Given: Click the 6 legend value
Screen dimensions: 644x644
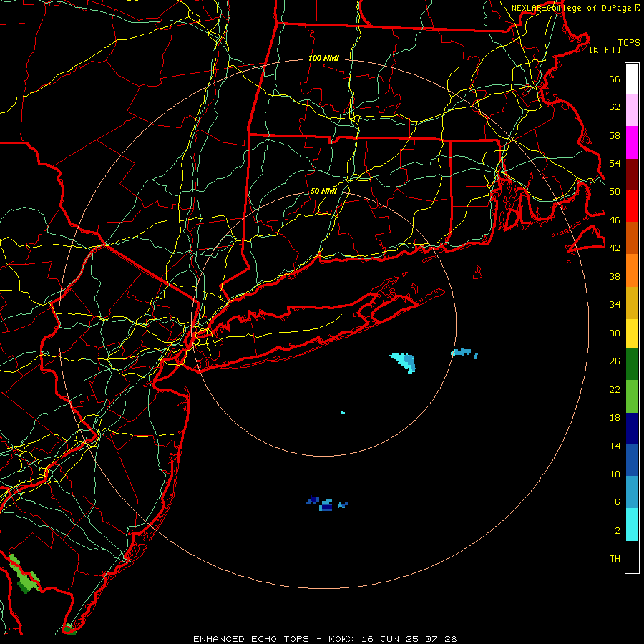Looking at the screenshot, I should 618,502.
